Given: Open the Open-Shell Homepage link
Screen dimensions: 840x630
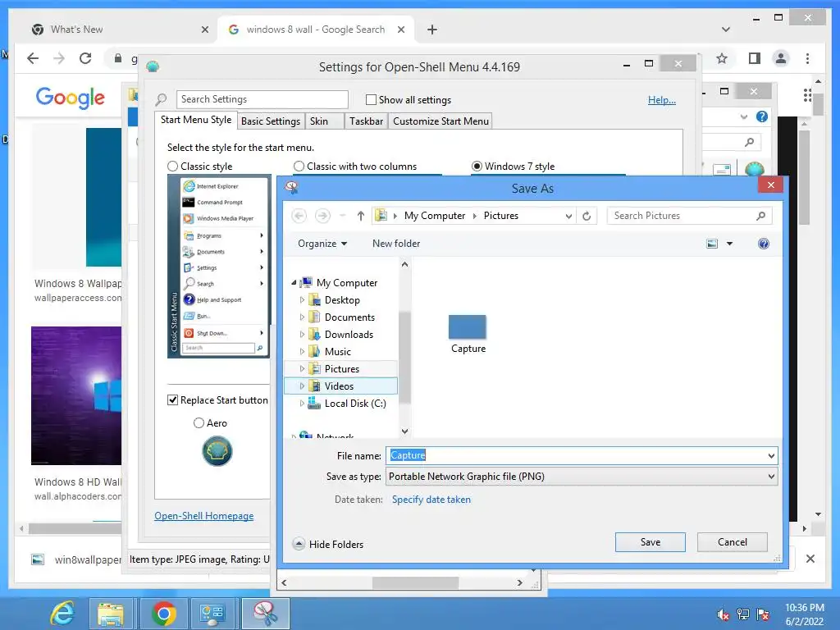Looking at the screenshot, I should [204, 516].
